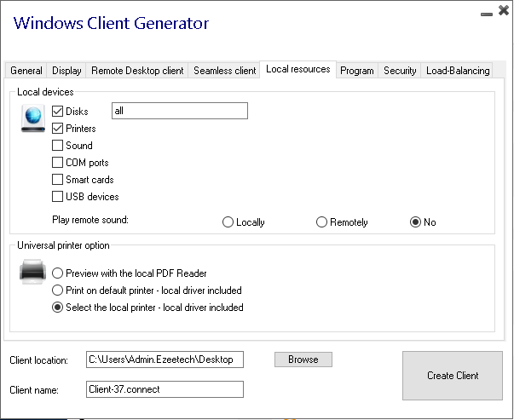Select Remotely for play remote sound

coord(321,222)
